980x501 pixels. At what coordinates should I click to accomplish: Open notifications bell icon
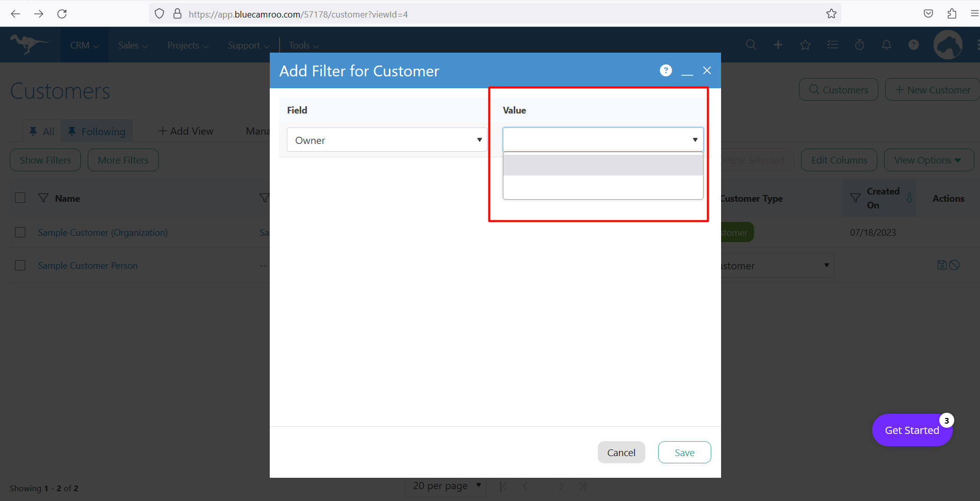886,45
